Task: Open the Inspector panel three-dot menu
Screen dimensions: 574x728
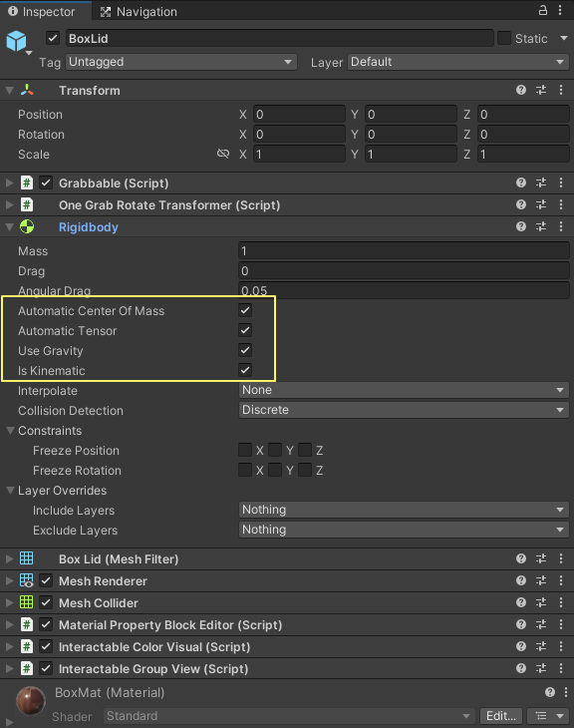Action: point(560,11)
